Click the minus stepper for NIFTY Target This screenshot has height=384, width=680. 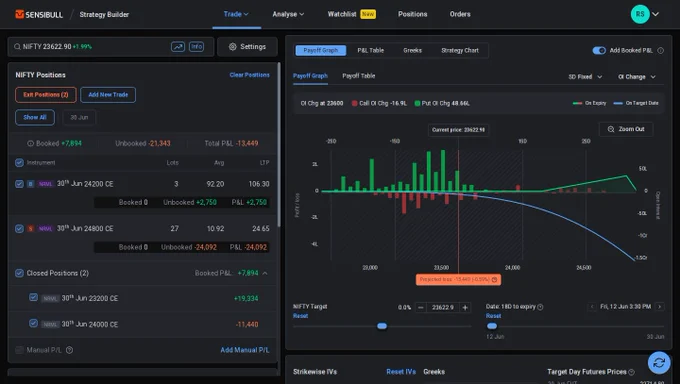click(x=420, y=307)
